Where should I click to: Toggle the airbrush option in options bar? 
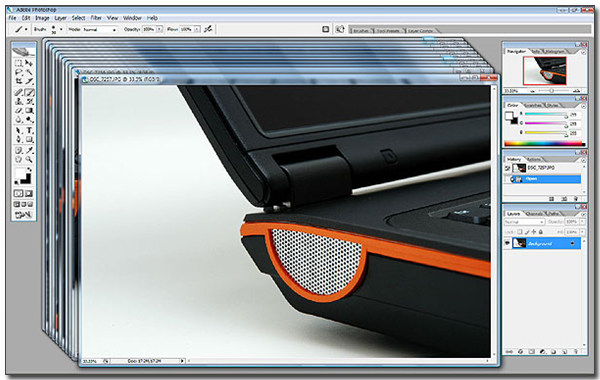209,29
